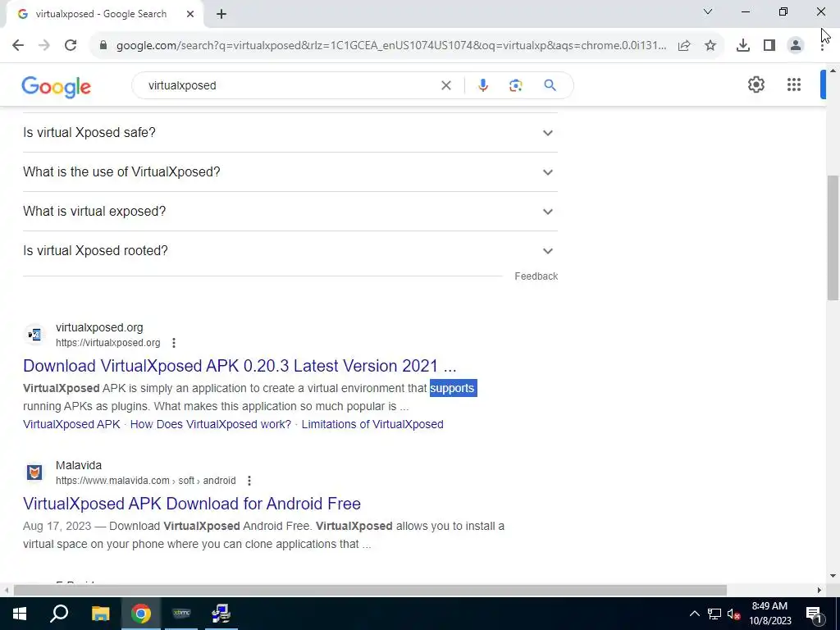Clear the search box text
840x630 pixels.
coord(445,85)
